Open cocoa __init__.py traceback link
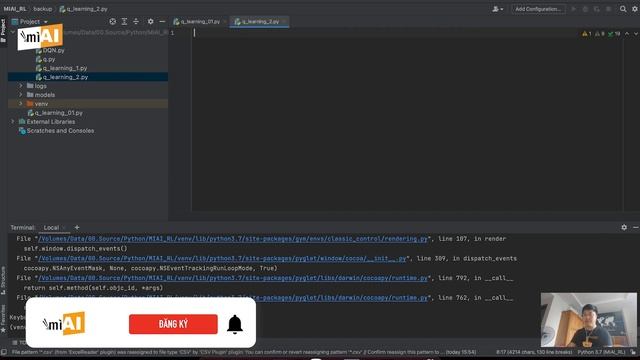 point(222,258)
